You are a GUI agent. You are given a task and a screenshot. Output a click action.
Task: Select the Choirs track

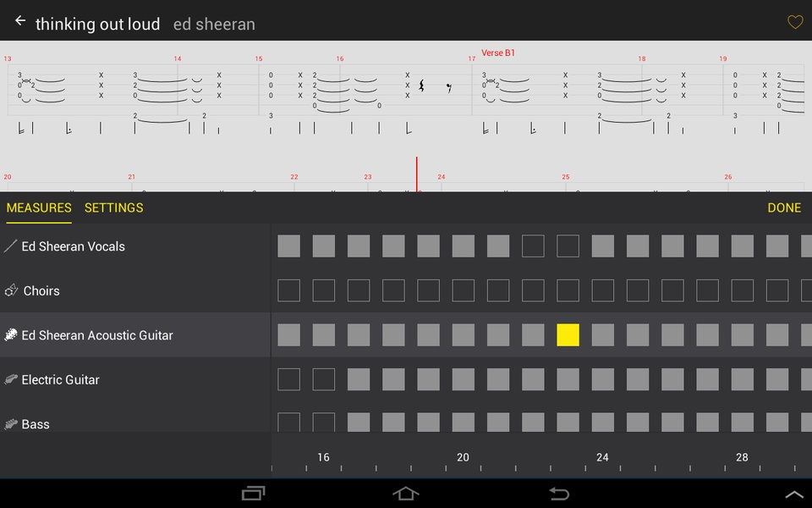pyautogui.click(x=135, y=290)
